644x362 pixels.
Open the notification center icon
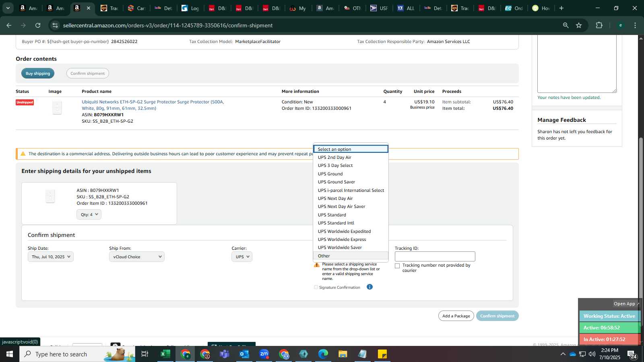(x=632, y=354)
